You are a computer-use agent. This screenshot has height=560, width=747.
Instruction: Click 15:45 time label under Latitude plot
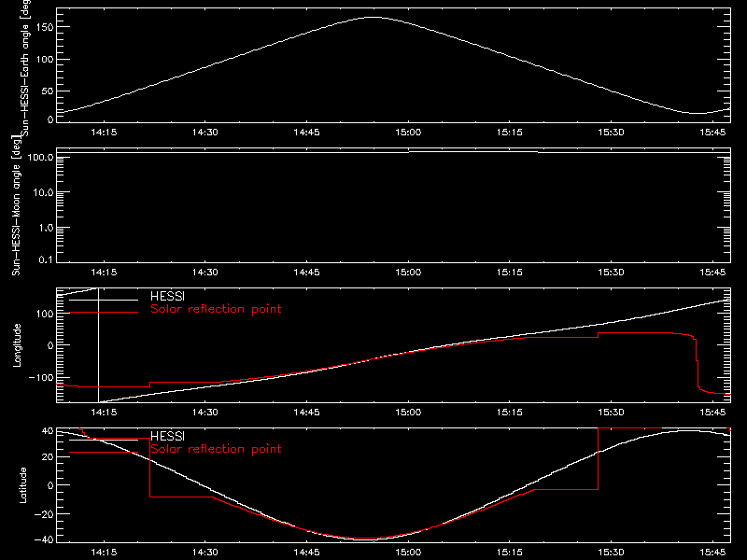click(712, 552)
